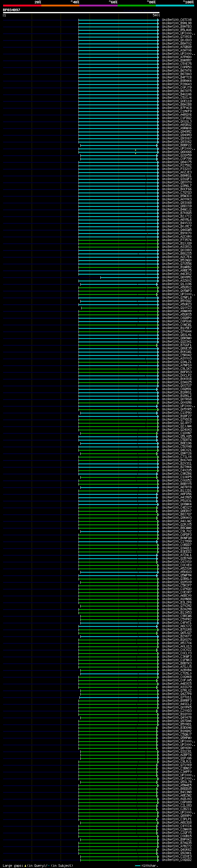Select label UniRef100_A5I7X4

click(176, 643)
